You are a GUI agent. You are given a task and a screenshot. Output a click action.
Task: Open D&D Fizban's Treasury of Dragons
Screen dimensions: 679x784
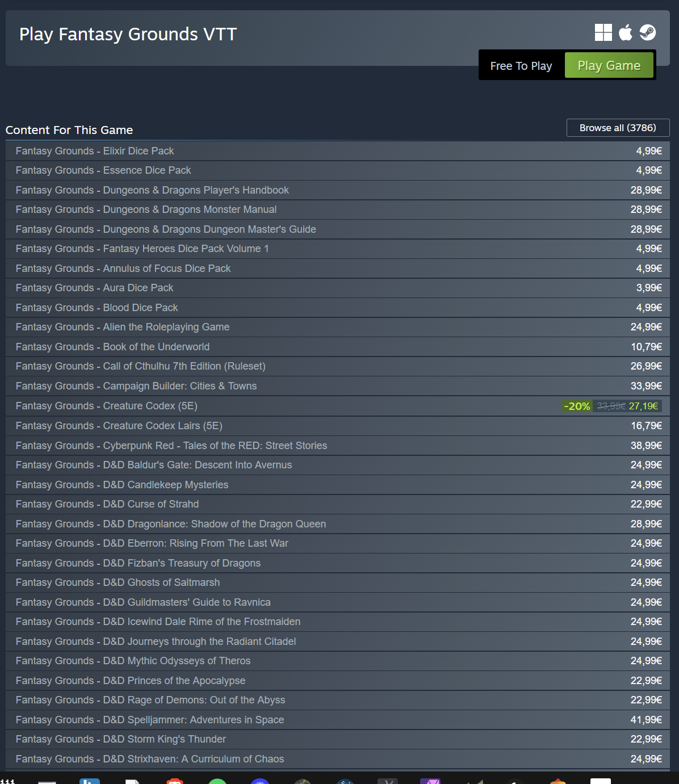[x=338, y=563]
